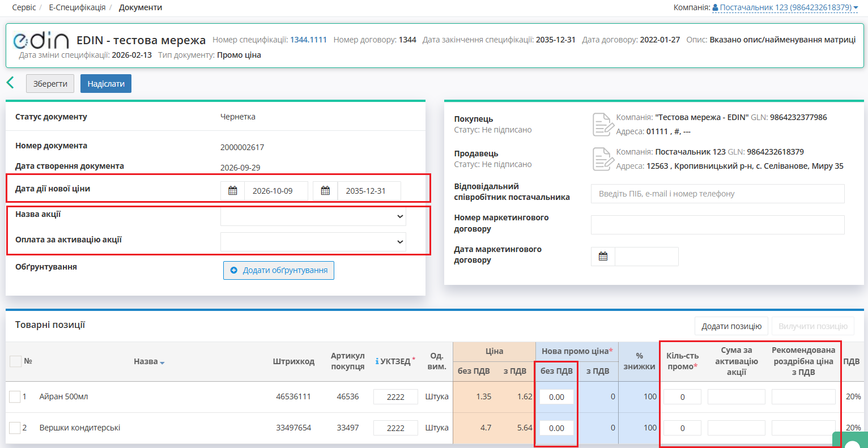Viewport: 868px width, 448px height.
Task: Click promo quantity field for Айран 500мл
Action: 683,397
